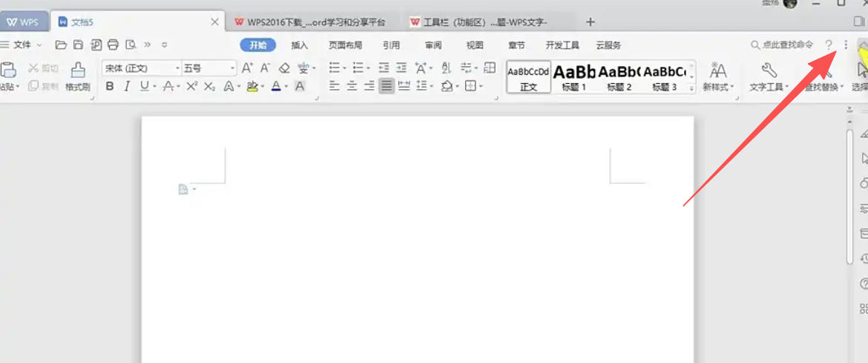Click the New Style (新样式) icon
868x363 pixels.
(x=718, y=71)
